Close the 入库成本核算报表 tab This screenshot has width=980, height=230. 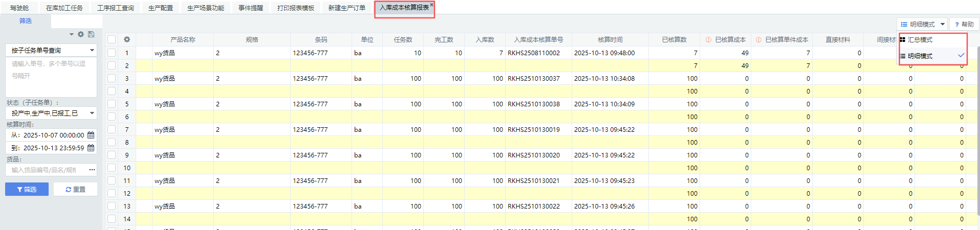[431, 5]
